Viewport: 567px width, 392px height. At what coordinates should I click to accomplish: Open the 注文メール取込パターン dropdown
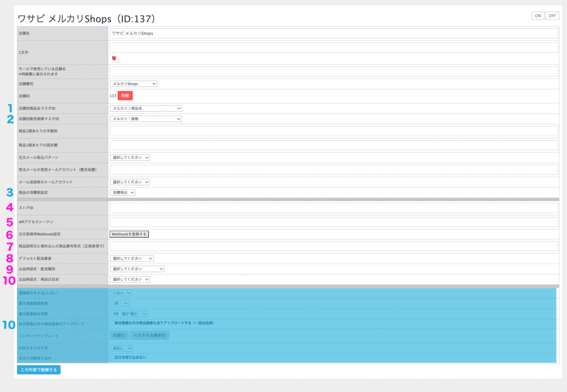click(x=130, y=158)
